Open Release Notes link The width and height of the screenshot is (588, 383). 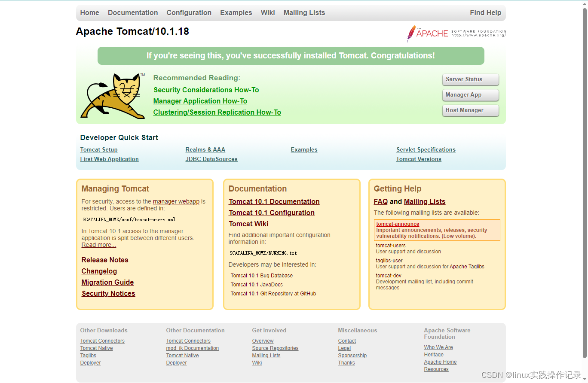coord(105,260)
